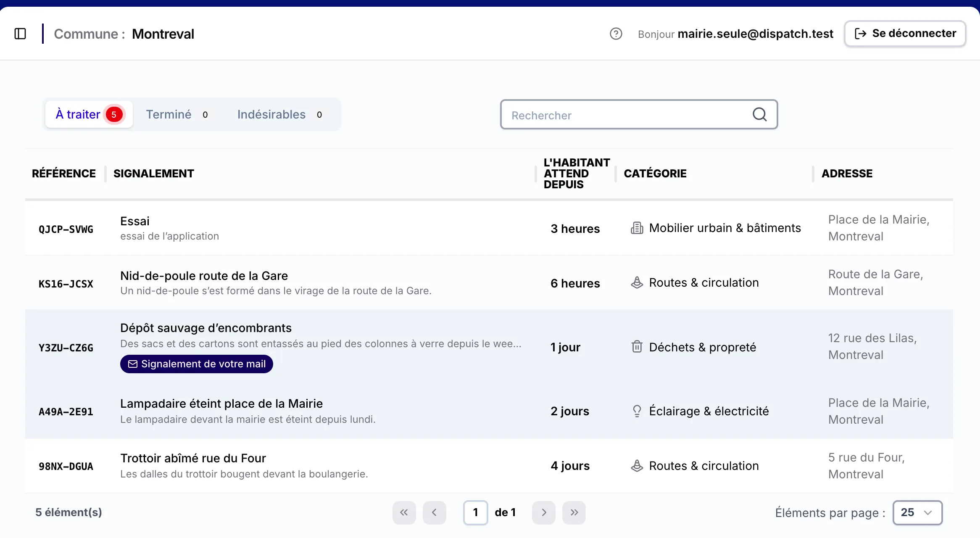Sort by the SIGNALEMENT column header

[x=154, y=174]
